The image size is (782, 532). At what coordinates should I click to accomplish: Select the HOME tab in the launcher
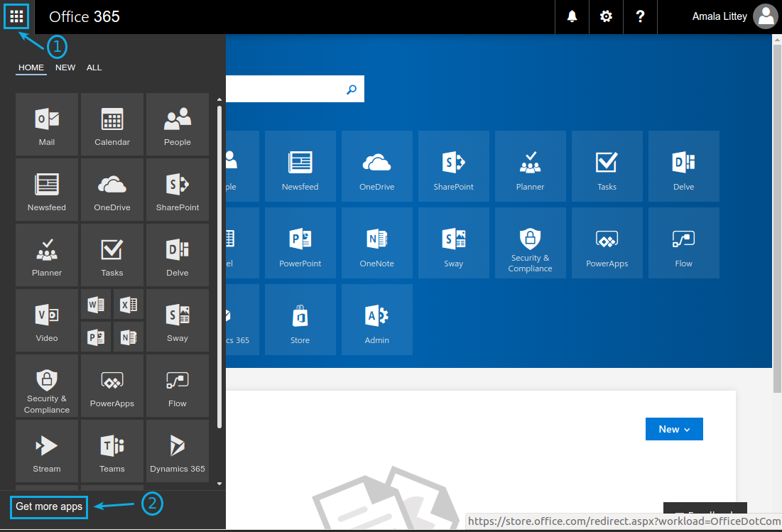pos(31,67)
